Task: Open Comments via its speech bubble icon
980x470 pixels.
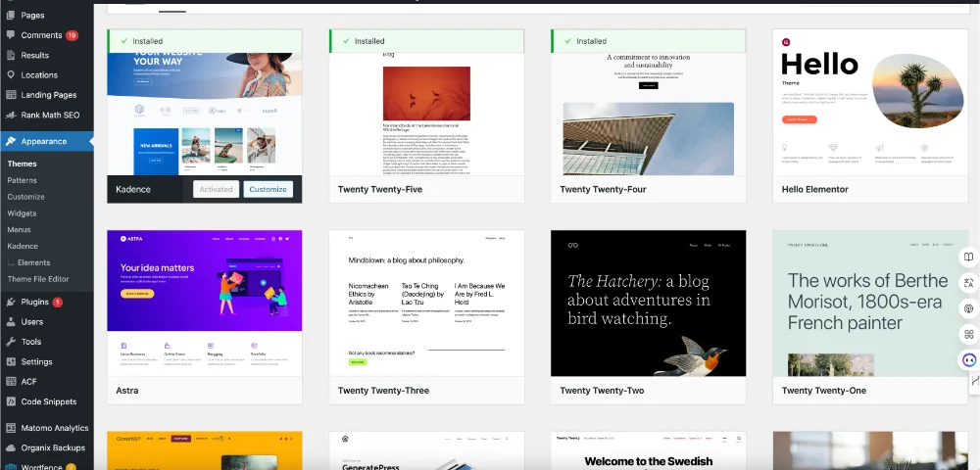Action: 11,35
